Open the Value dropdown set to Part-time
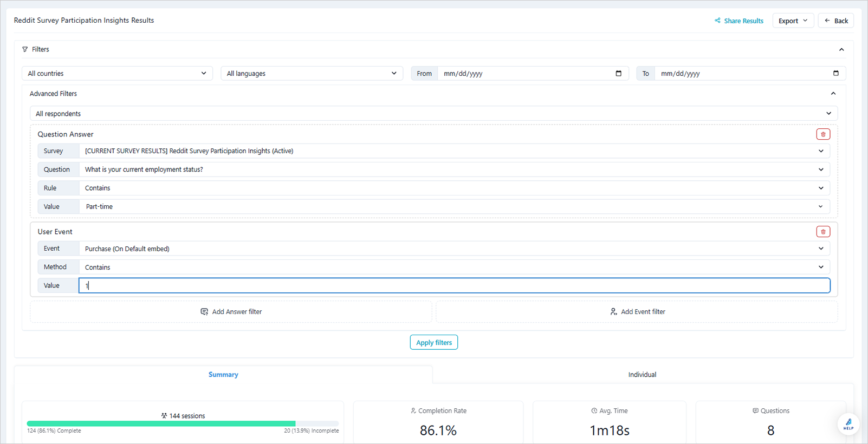 coord(454,206)
